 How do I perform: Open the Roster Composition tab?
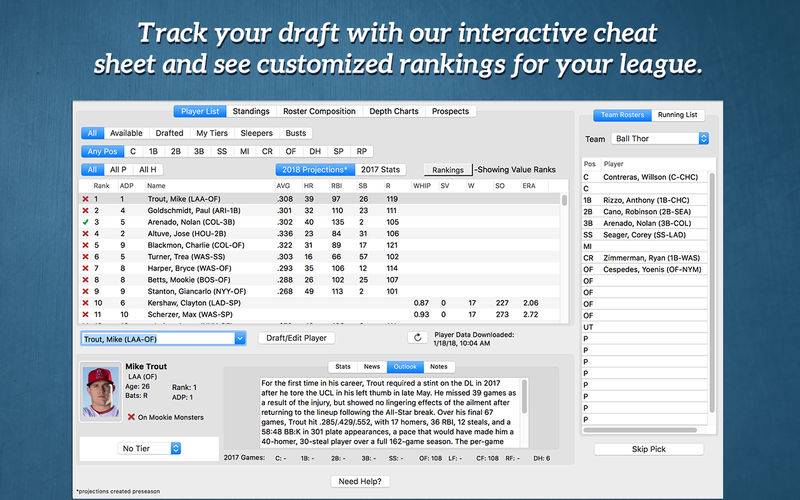pos(319,111)
